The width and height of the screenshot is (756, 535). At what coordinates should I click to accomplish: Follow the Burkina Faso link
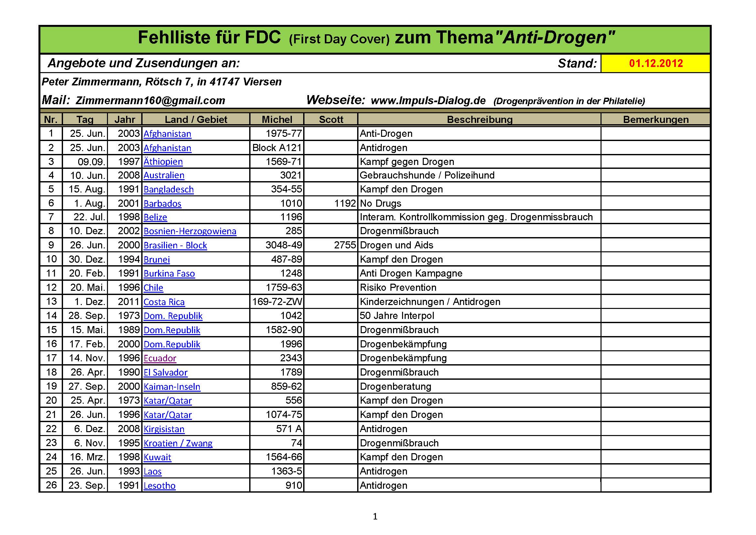coord(169,273)
